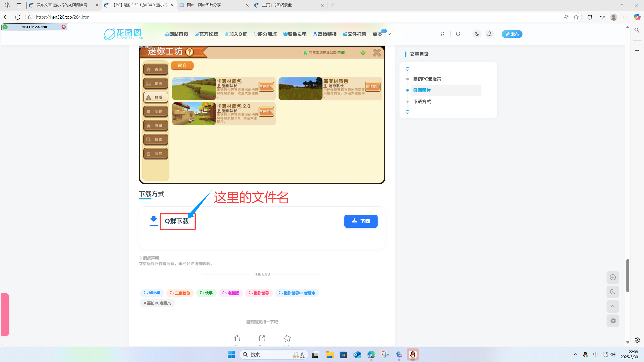Screen dimensions: 644x362
Task: Expand the 更多 navigation dropdown
Action: [381, 34]
